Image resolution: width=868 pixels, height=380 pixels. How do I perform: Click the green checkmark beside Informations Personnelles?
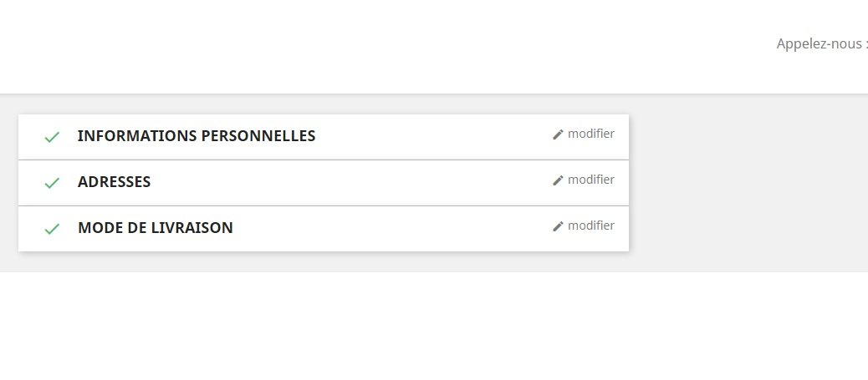point(52,137)
